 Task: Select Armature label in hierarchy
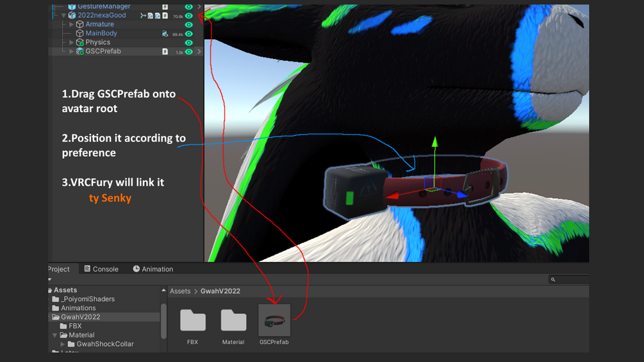[x=100, y=24]
